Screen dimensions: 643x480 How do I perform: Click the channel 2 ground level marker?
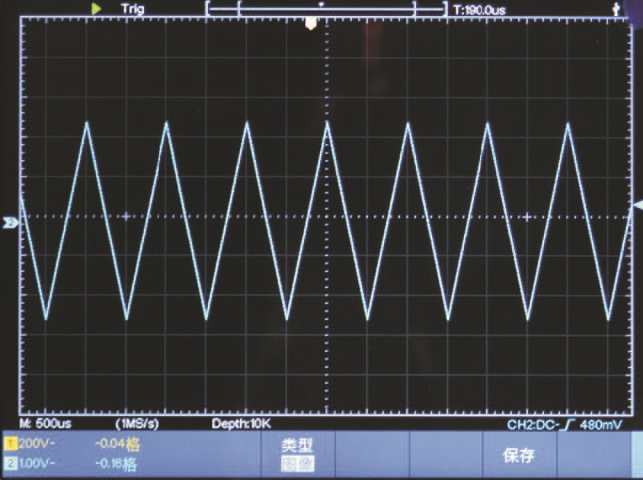10,223
